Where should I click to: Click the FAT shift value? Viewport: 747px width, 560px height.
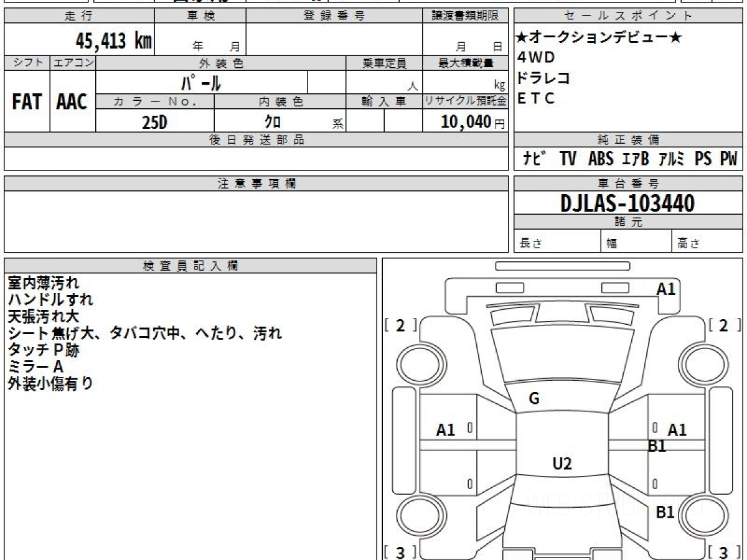27,102
